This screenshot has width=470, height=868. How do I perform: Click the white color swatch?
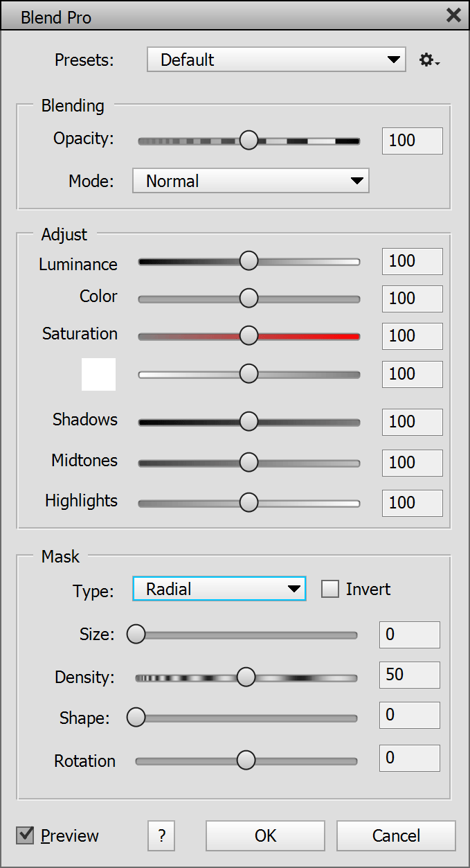[x=98, y=374]
